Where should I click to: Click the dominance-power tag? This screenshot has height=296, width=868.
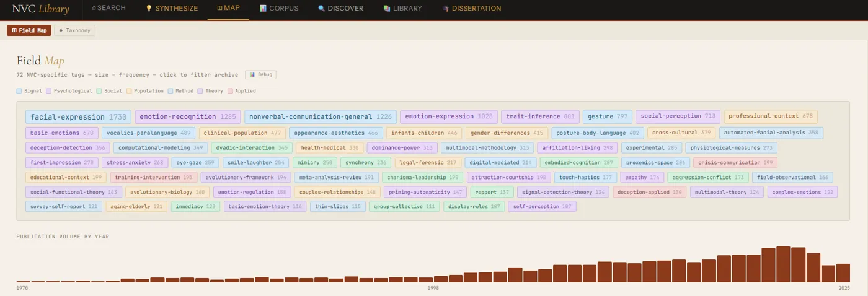coord(402,148)
